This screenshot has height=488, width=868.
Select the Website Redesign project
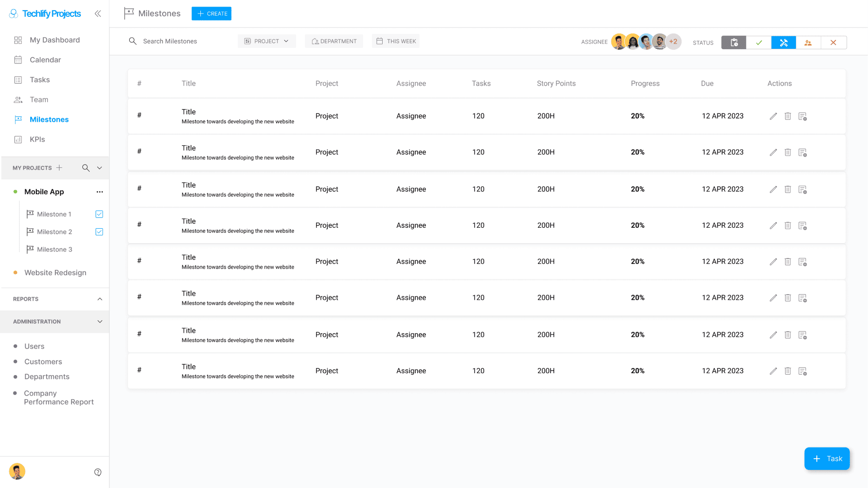point(55,273)
